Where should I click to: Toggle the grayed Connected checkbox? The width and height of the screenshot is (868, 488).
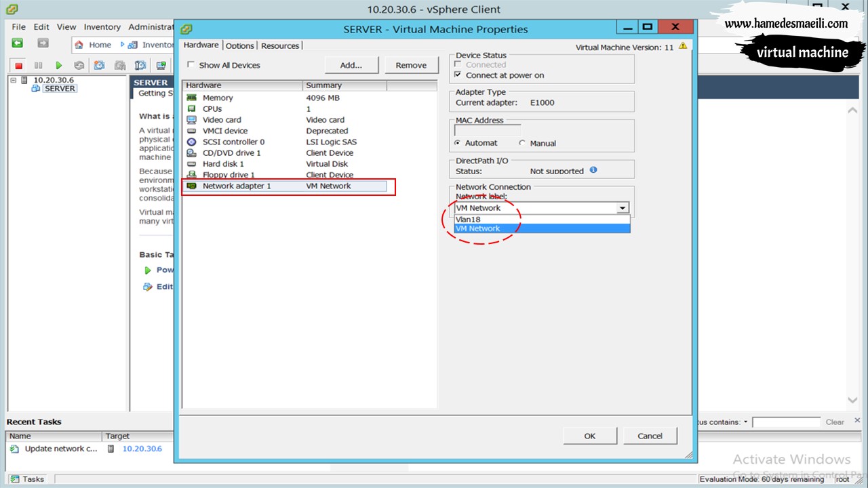point(458,65)
